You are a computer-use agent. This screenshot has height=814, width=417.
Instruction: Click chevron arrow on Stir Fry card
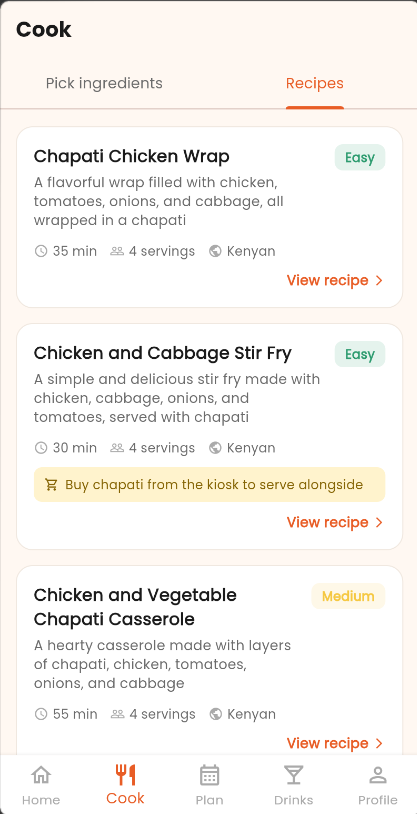379,522
